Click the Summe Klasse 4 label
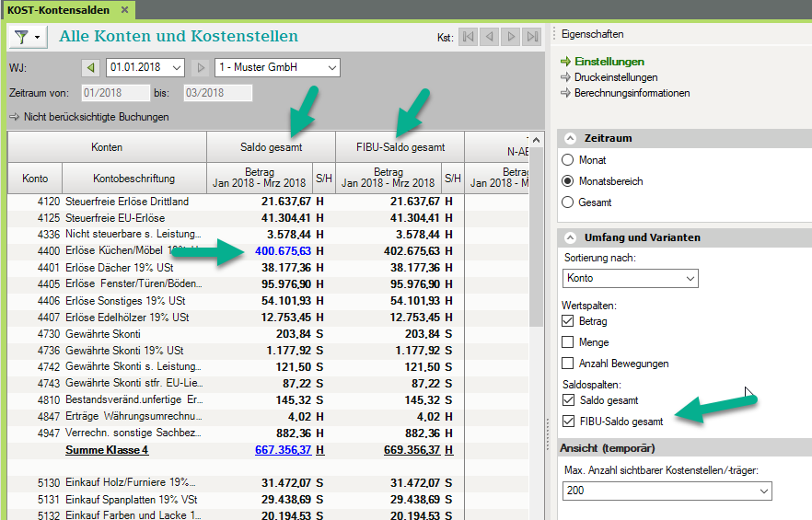The image size is (812, 520). click(x=107, y=450)
